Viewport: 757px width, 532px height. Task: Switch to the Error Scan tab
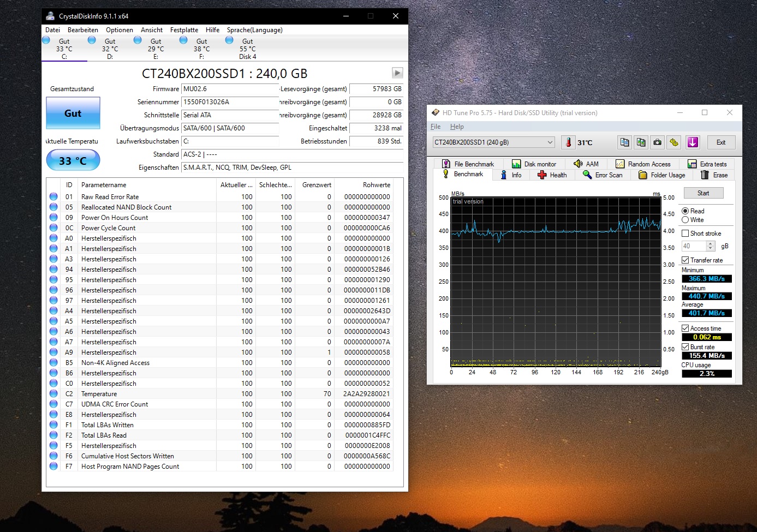coord(603,175)
